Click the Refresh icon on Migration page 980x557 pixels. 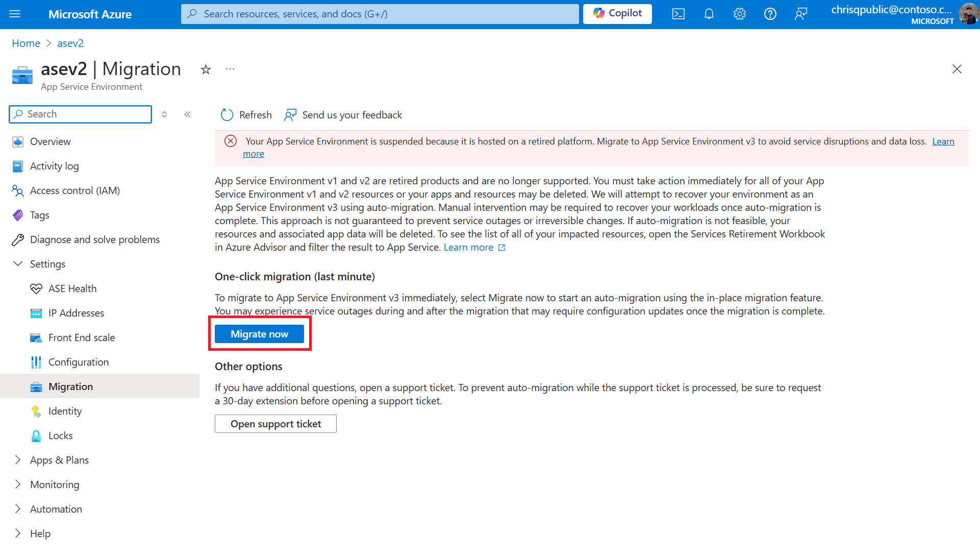pos(228,114)
